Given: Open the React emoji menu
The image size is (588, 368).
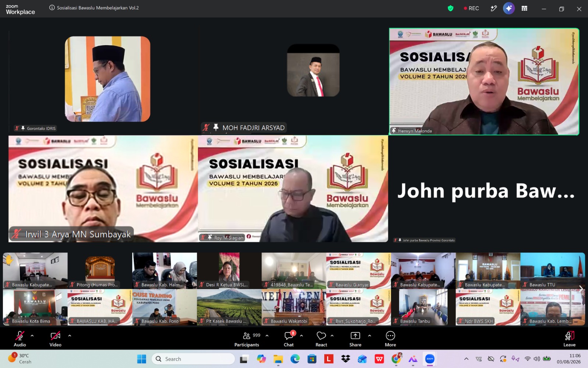Looking at the screenshot, I should point(321,339).
